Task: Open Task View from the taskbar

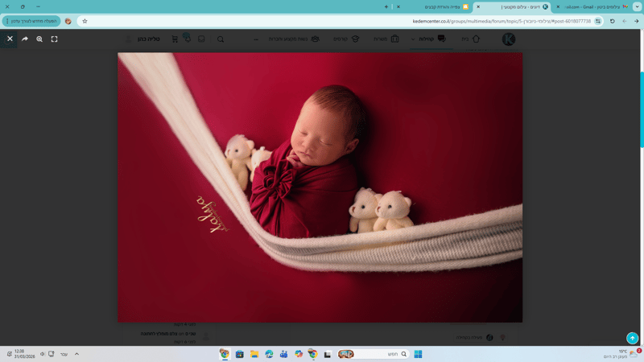Action: click(328, 354)
